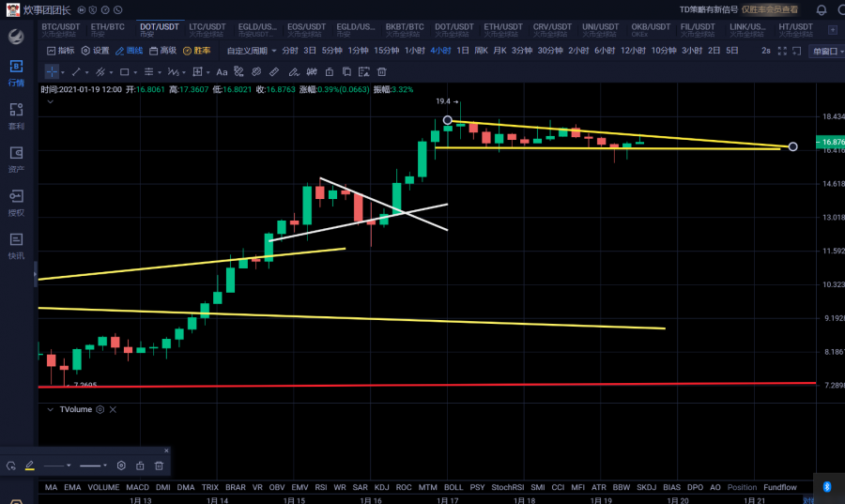
Task: Toggle the 画线 drawing mode button
Action: 130,51
